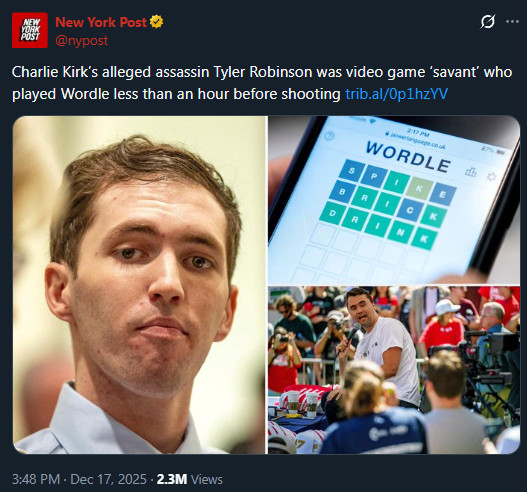The width and height of the screenshot is (527, 492).
Task: Open the Wordle phone screen photo
Action: [x=394, y=200]
